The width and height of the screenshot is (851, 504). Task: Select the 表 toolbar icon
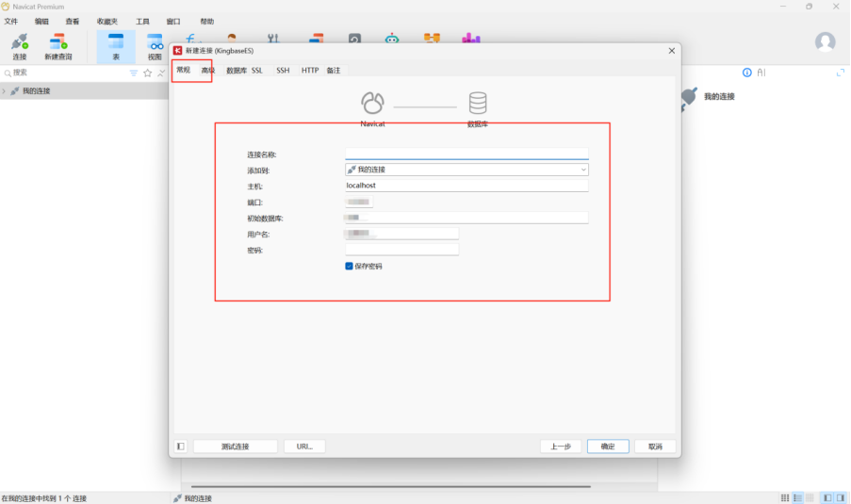(x=116, y=46)
